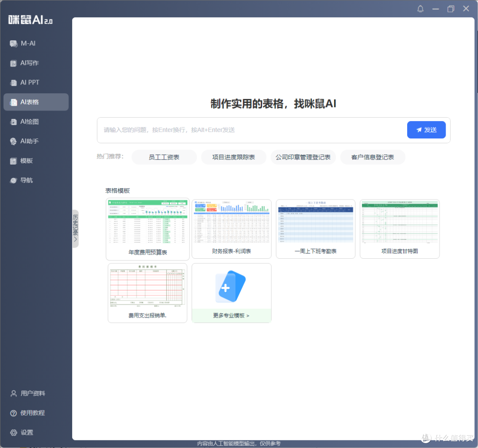The image size is (478, 448).
Task: Click the 用户资料 label
Action: (x=33, y=393)
